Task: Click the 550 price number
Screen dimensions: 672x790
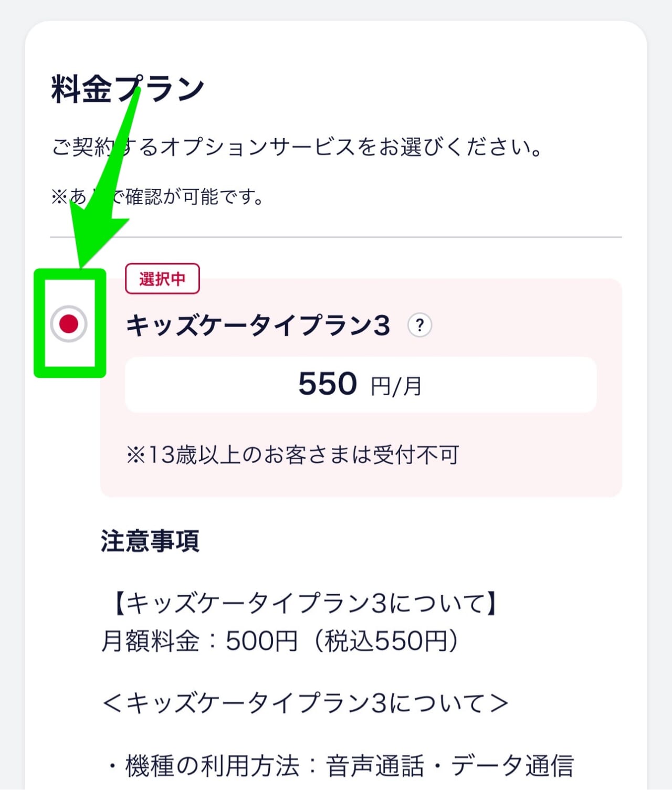Action: (328, 384)
